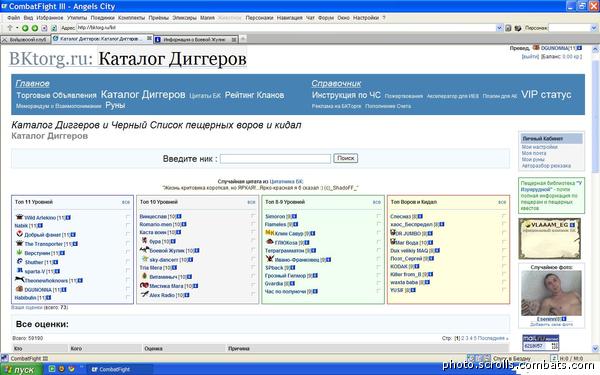Click clan icon beside sparta-V

20,271
